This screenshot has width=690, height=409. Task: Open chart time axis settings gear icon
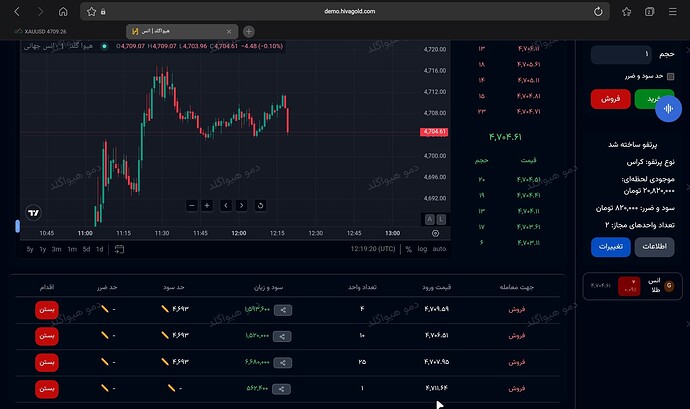click(x=435, y=233)
